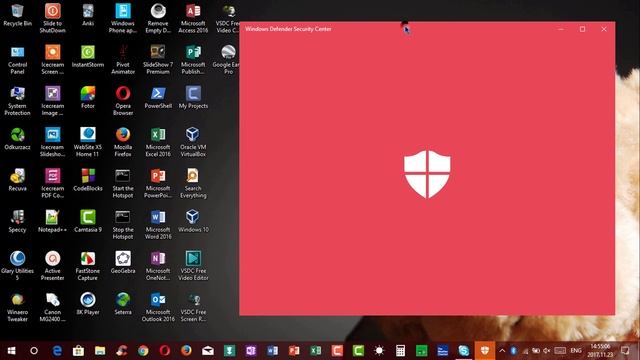The image size is (640, 360).
Task: Open Windows Phone app shortcut
Action: (123, 18)
